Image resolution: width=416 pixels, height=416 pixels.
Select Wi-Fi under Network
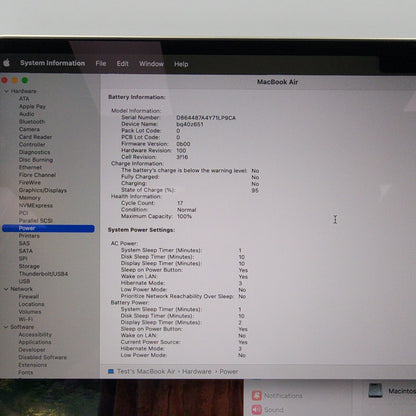pos(26,319)
